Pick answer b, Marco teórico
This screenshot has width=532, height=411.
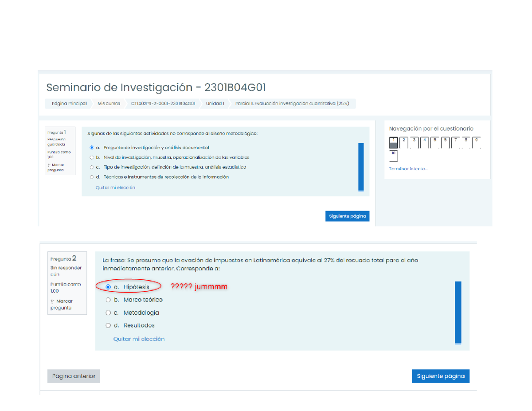point(108,300)
